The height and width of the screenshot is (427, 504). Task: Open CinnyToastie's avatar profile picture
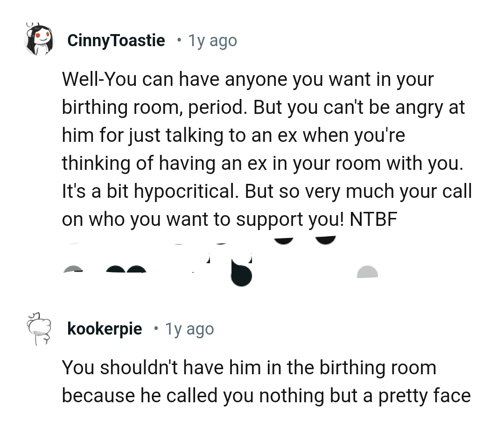coord(39,40)
